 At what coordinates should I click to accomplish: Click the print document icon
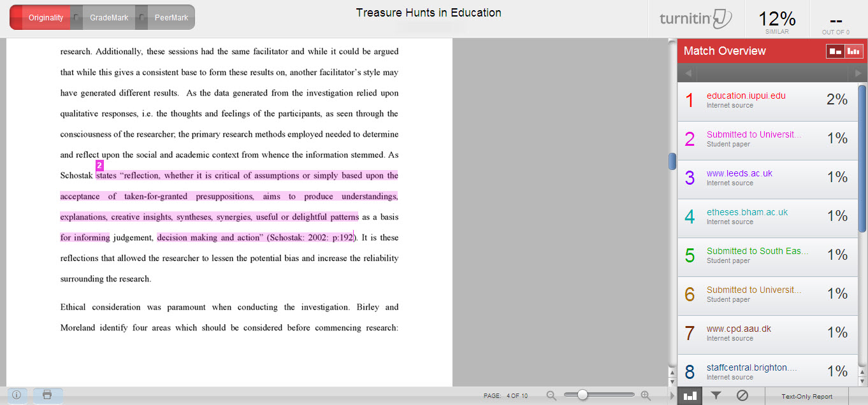tap(47, 395)
